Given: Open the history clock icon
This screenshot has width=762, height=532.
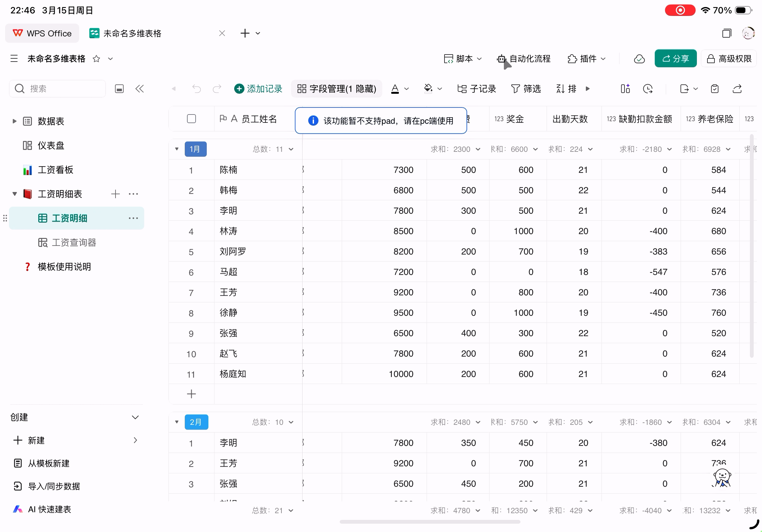Looking at the screenshot, I should point(647,89).
